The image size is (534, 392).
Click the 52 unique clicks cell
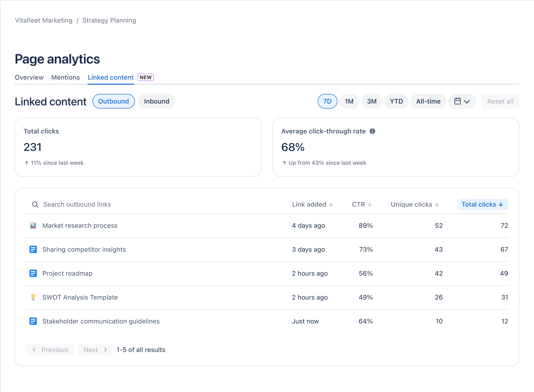click(439, 225)
